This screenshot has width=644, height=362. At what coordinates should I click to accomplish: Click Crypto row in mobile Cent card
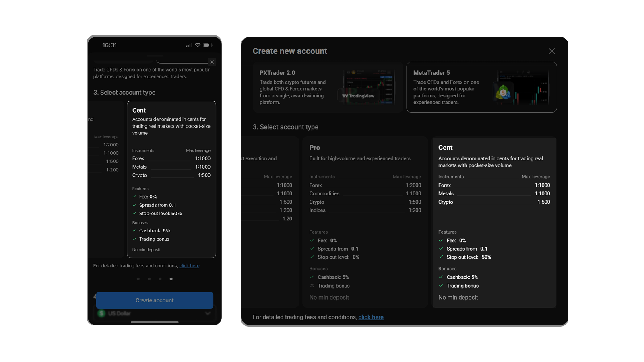171,175
